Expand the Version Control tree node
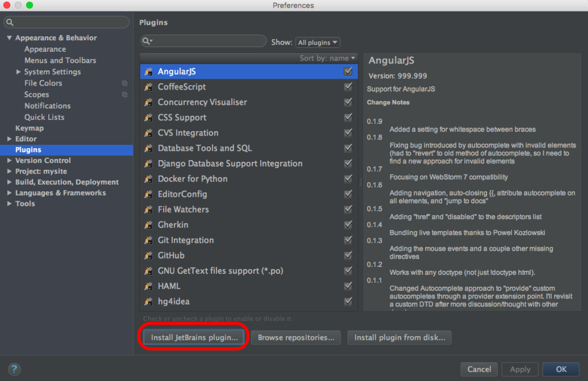This screenshot has width=588, height=381. [9, 160]
